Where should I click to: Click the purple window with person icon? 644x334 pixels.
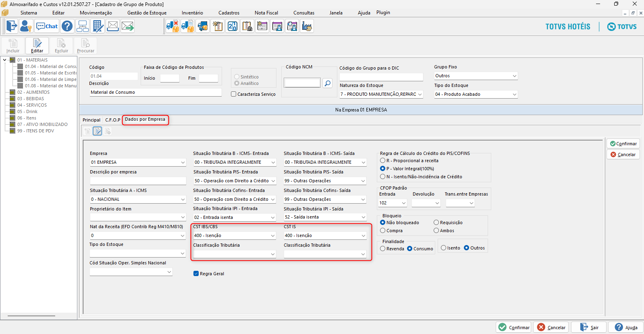pos(277,26)
